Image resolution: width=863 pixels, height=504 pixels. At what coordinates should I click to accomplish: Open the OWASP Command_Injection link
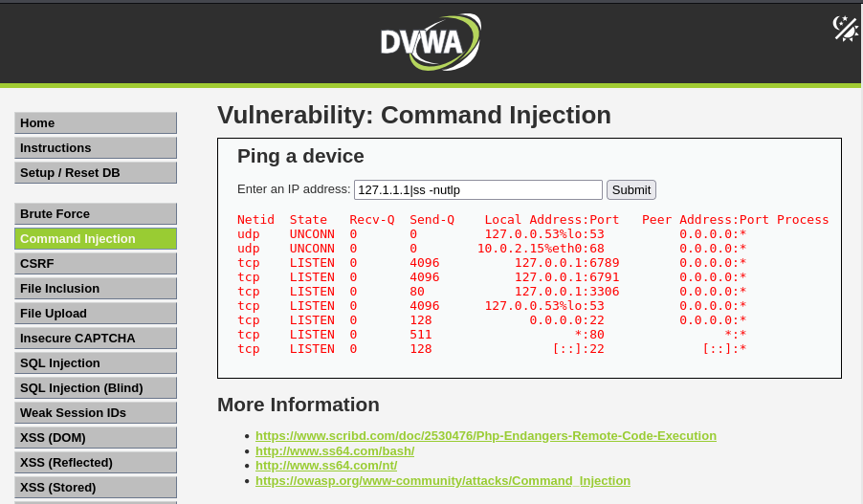coord(442,481)
